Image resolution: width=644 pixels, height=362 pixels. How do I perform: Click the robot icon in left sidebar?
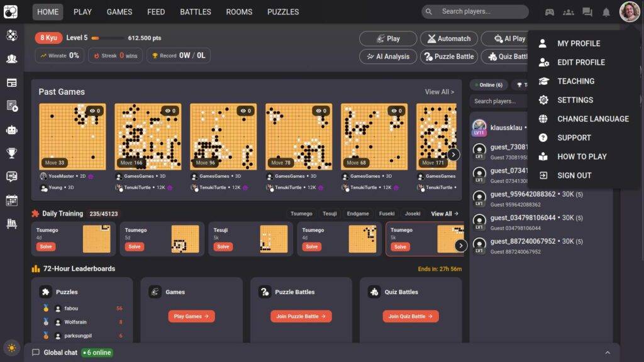11,130
